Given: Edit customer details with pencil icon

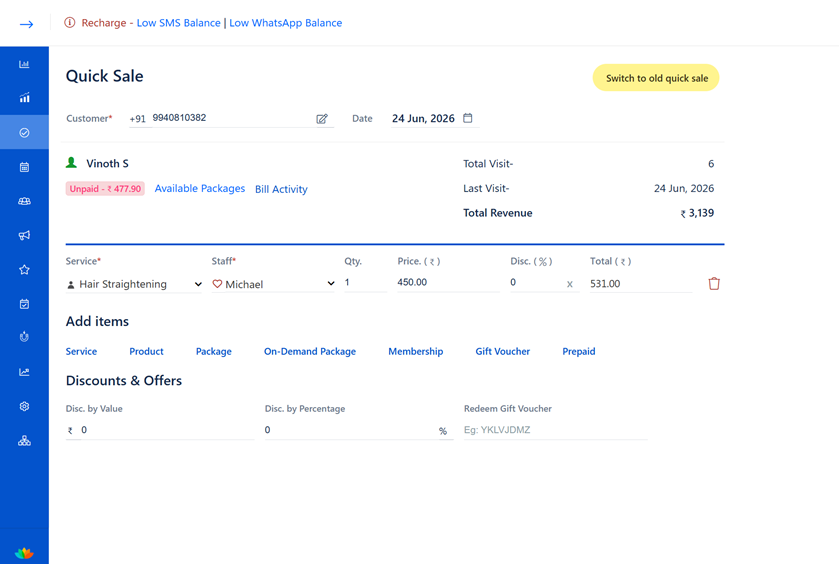Looking at the screenshot, I should click(x=322, y=119).
